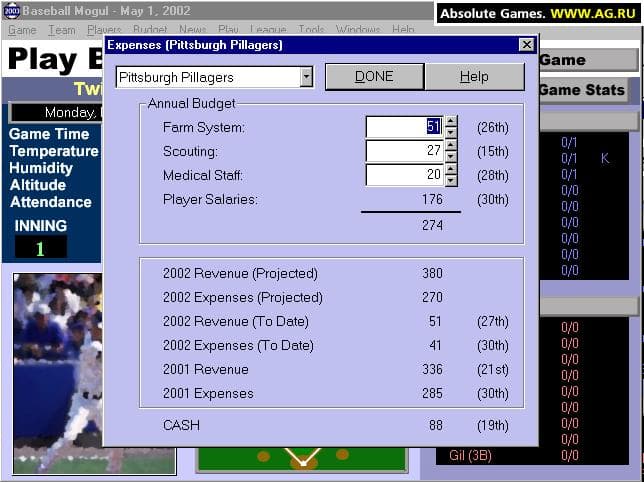This screenshot has width=644, height=482.
Task: Open the Help menu in menu bar
Action: (x=403, y=30)
